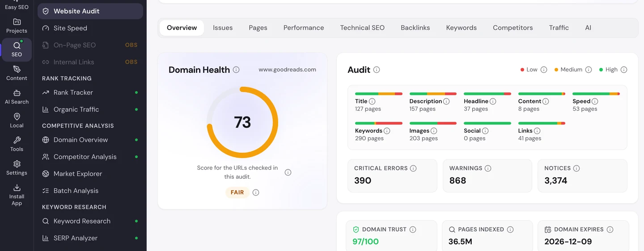Open Website Audit in the sidebar

90,11
